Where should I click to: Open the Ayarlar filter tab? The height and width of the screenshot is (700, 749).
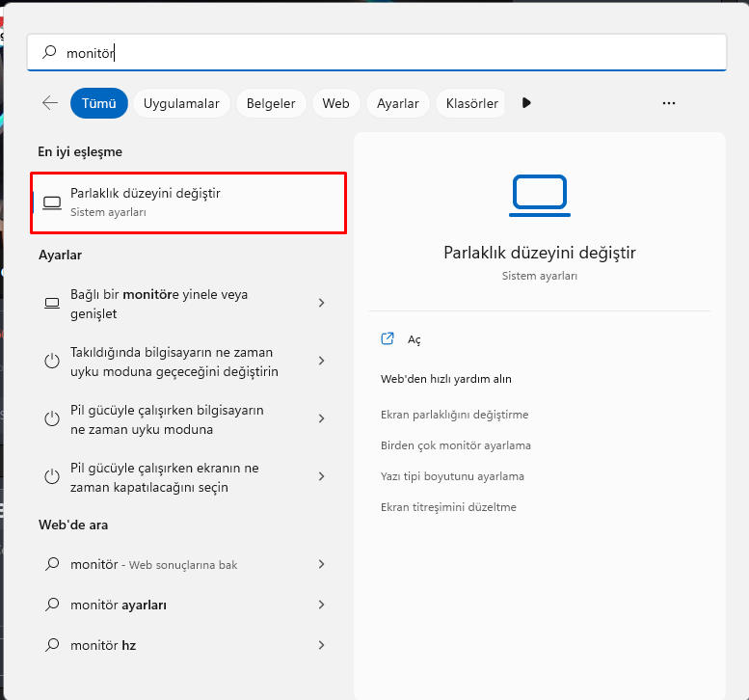[x=397, y=103]
